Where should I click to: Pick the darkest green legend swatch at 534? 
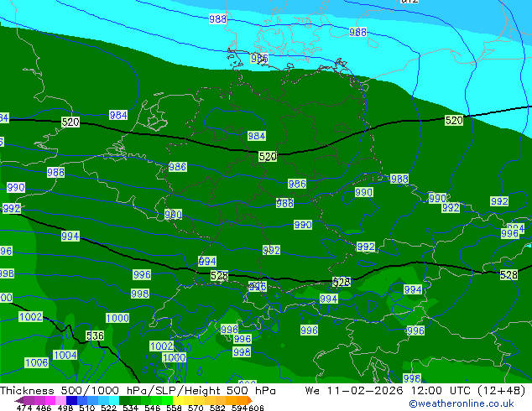[x=124, y=400]
